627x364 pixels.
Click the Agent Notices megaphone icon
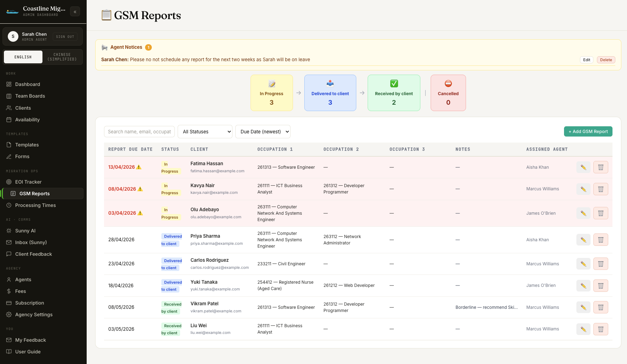coord(104,47)
